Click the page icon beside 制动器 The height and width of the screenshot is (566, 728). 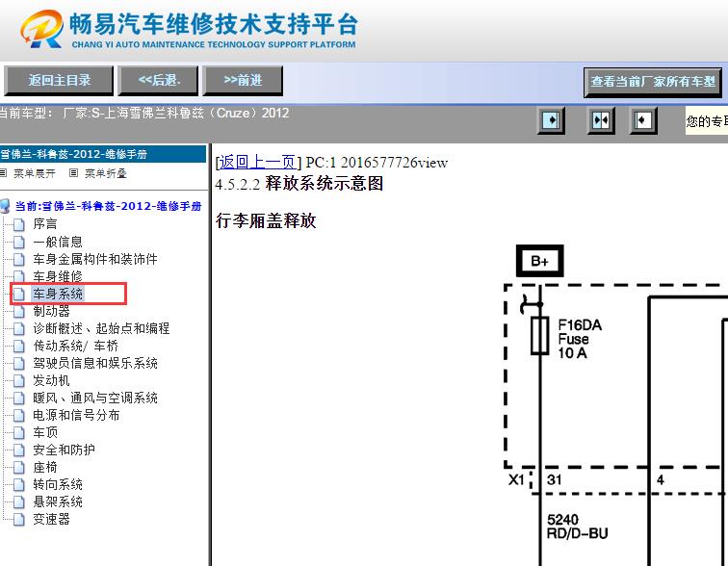(19, 311)
